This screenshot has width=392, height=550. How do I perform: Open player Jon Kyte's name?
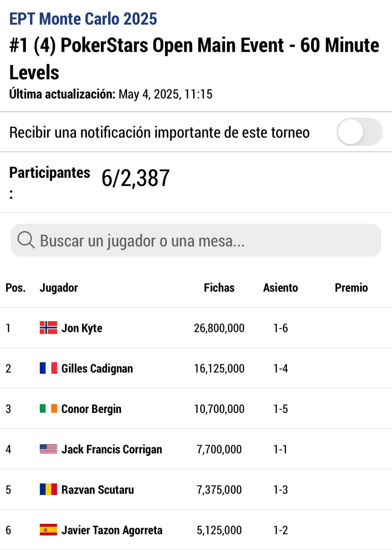click(82, 328)
